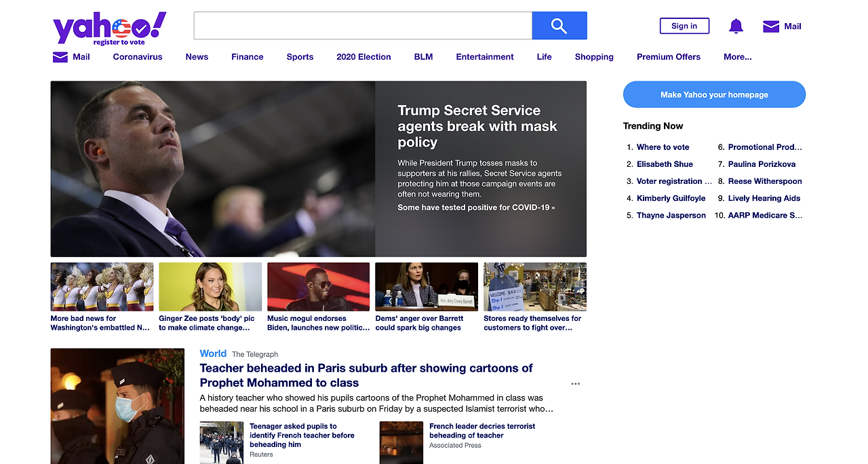This screenshot has height=464, width=868.
Task: Click the Mail label in nav bar
Action: tap(81, 57)
